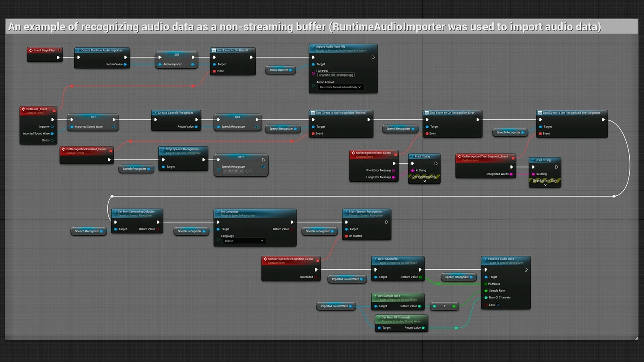Screen dimensions: 644x362
Task: Click the OnStartSpeechRecognition_Event node icon
Action: [265, 259]
